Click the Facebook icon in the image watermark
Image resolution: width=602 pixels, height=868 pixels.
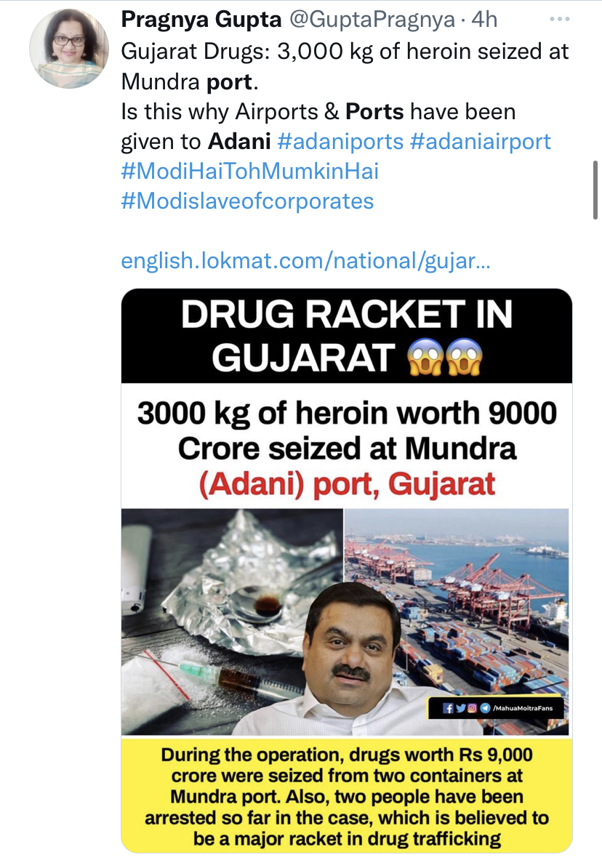tap(448, 708)
